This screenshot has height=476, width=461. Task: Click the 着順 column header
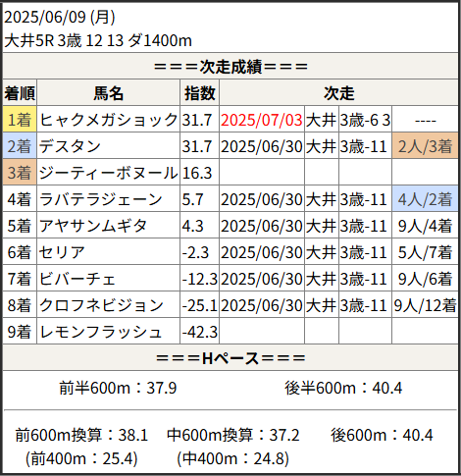click(x=20, y=93)
